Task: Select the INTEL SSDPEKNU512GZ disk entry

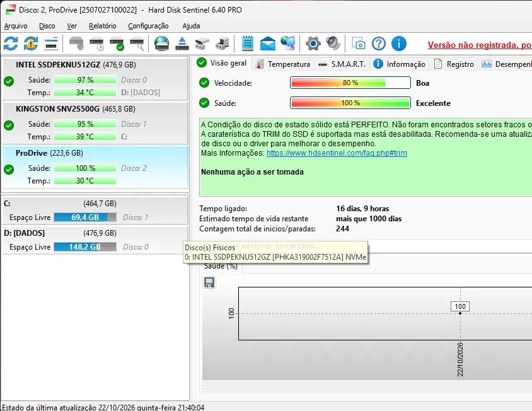Action: [95, 78]
